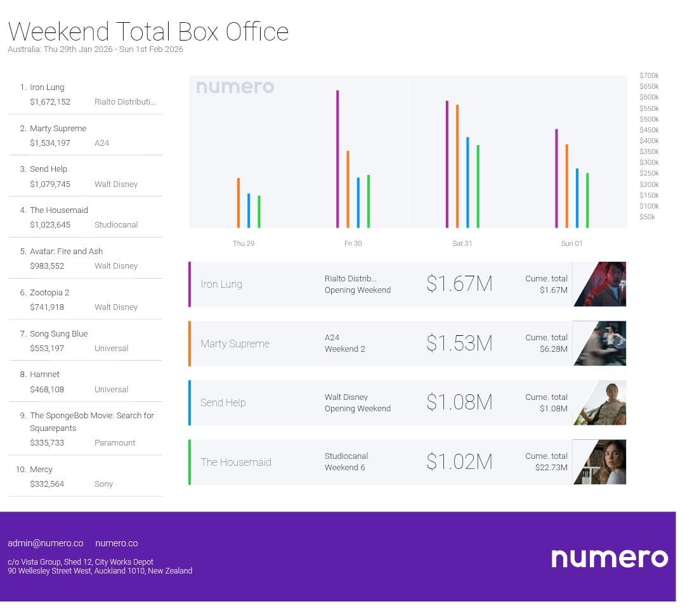Click the numero logo in the footer
Viewport: 685px width, 616px height.
click(609, 558)
